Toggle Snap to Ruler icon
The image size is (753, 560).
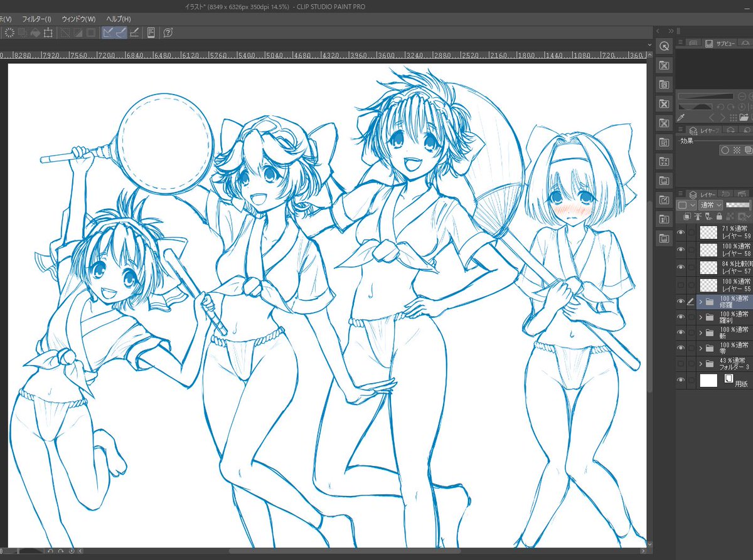[108, 33]
